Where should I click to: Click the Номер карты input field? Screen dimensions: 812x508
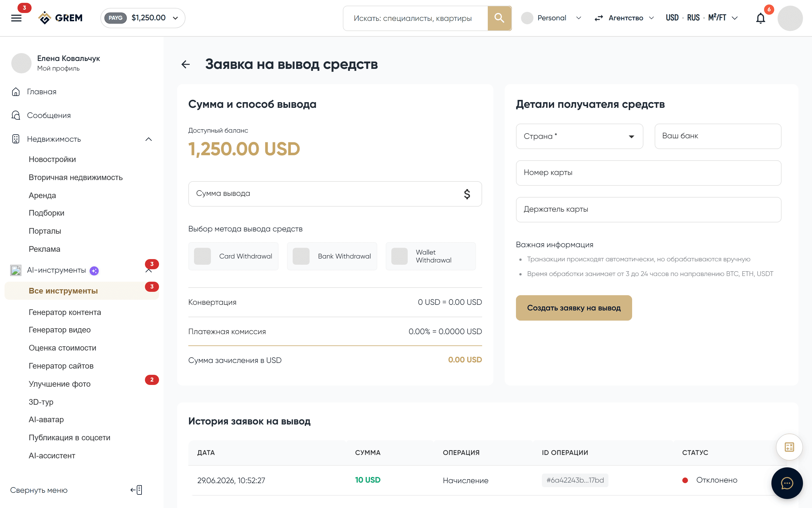point(648,173)
